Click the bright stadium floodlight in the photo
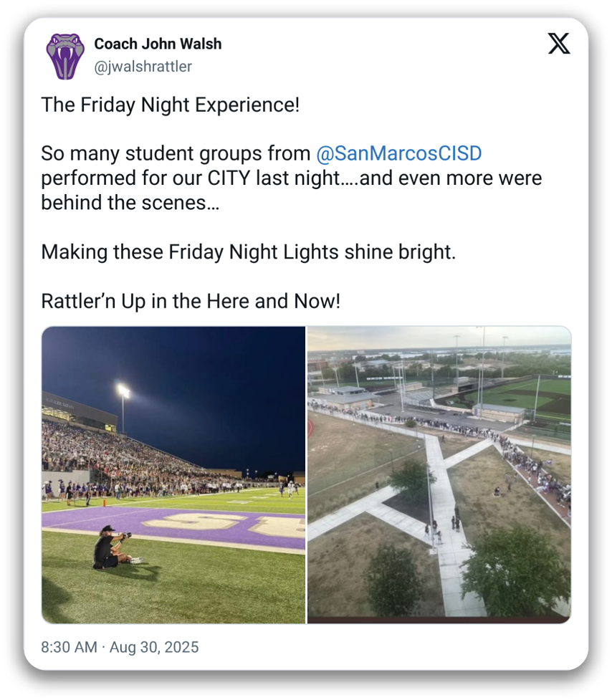The width and height of the screenshot is (612, 700). 123,390
